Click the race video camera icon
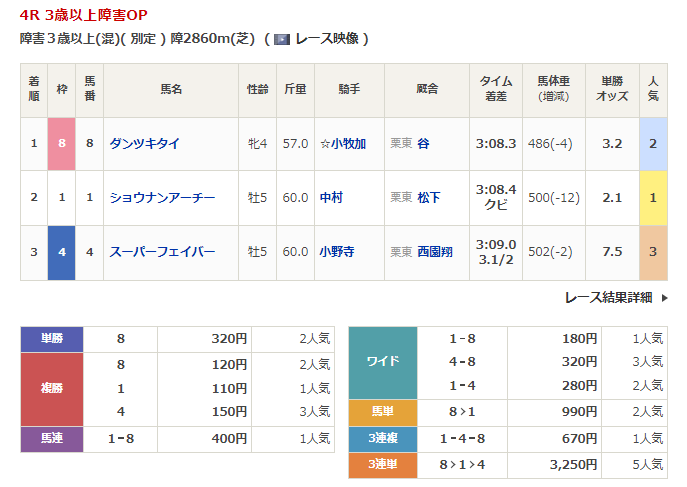687x487 pixels. 282,39
